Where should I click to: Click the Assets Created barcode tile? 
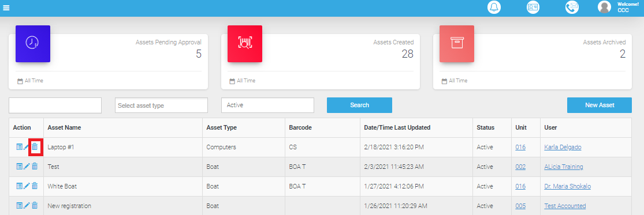245,43
